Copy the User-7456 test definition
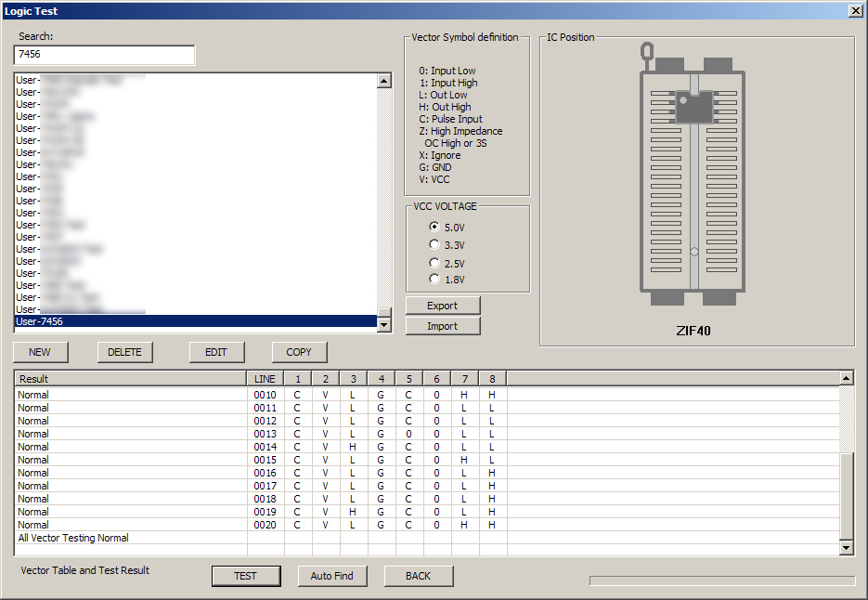Screen dimensions: 868x600 click(299, 352)
